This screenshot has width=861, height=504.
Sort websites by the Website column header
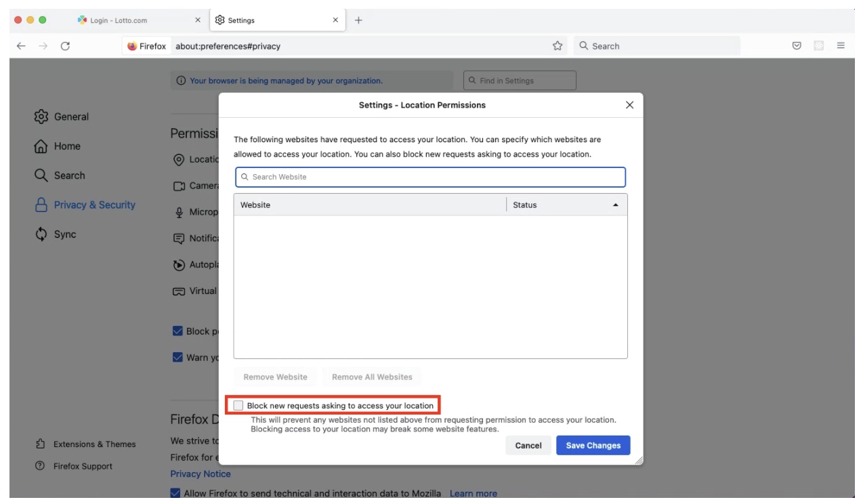pos(370,205)
